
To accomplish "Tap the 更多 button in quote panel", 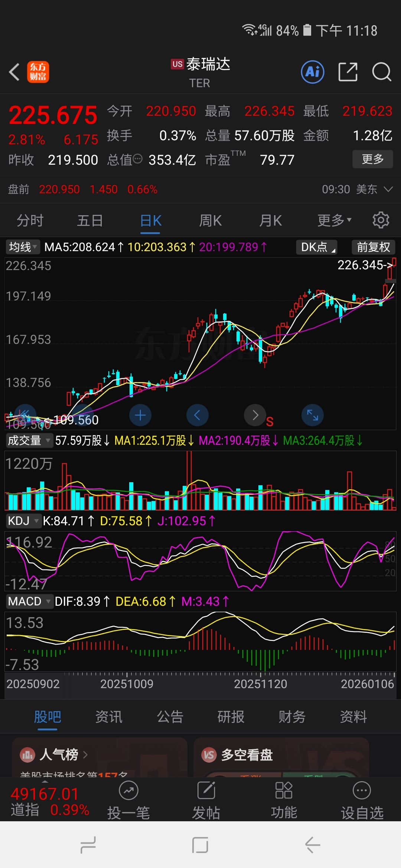I will coord(372,159).
